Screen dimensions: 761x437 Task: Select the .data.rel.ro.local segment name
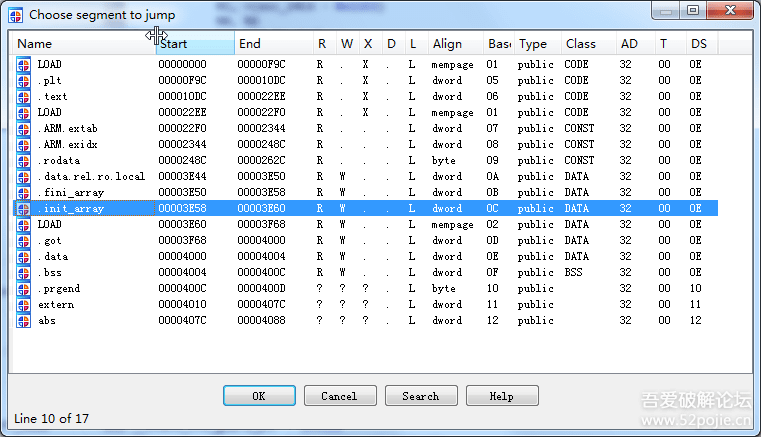(x=91, y=177)
